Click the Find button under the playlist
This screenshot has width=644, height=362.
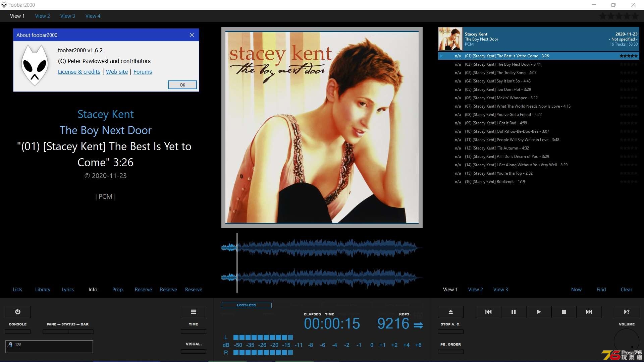pyautogui.click(x=601, y=290)
